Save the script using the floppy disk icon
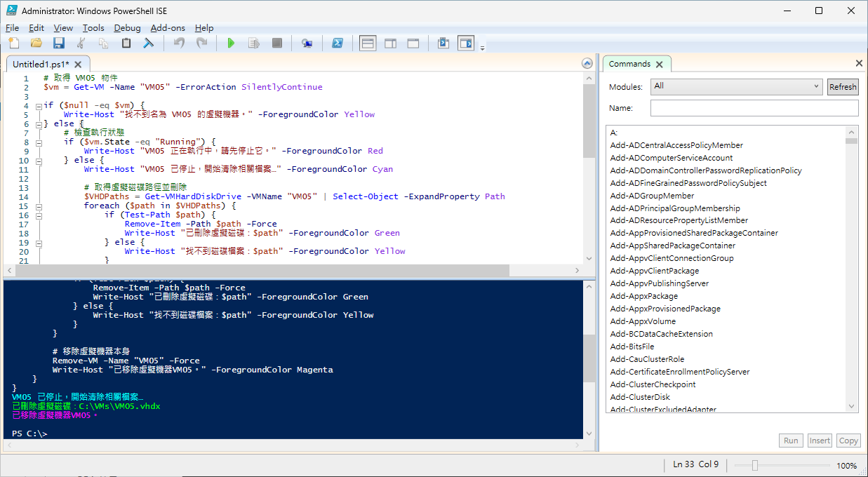The image size is (868, 477). (x=59, y=43)
